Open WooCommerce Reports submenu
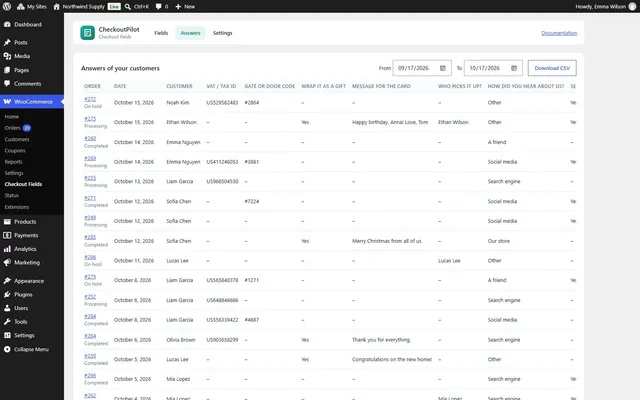Viewport: 640px width, 400px height. point(13,162)
